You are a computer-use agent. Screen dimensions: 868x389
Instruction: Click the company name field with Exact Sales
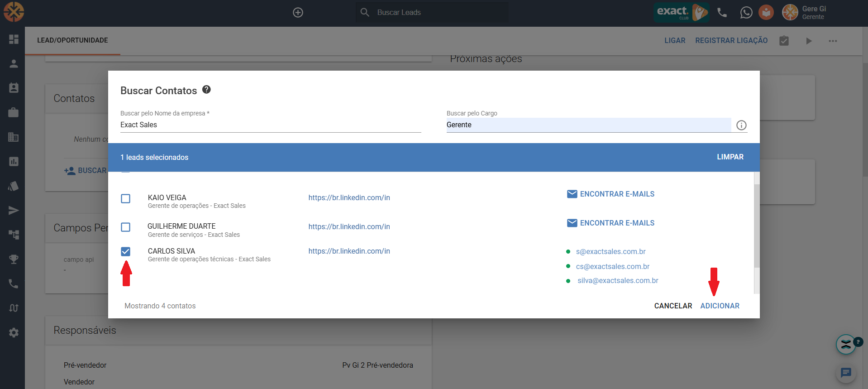(x=271, y=125)
